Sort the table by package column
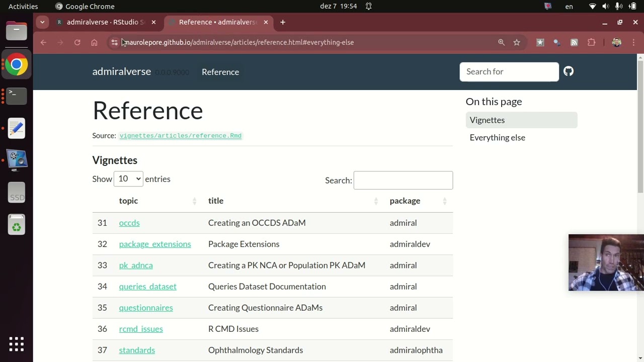The height and width of the screenshot is (362, 644). click(419, 201)
